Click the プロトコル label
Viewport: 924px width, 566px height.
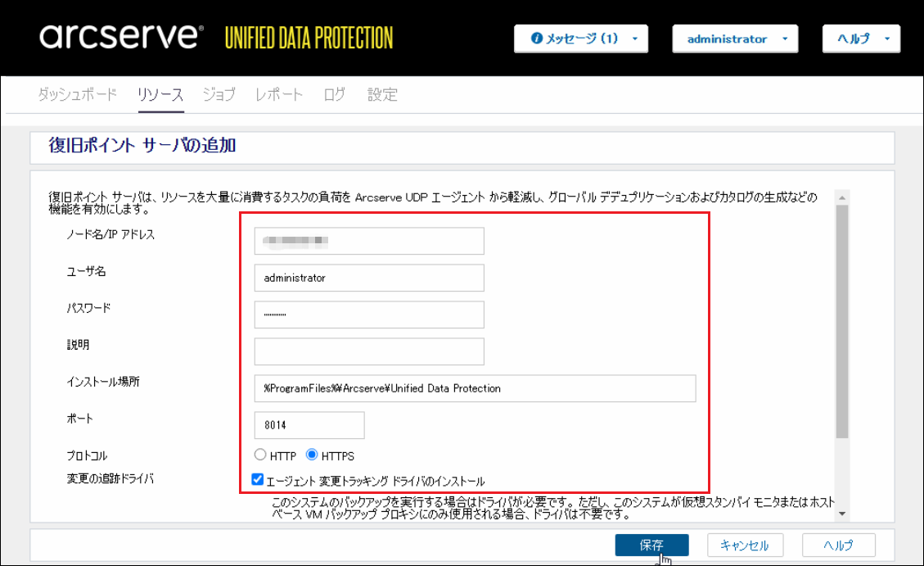[x=87, y=455]
